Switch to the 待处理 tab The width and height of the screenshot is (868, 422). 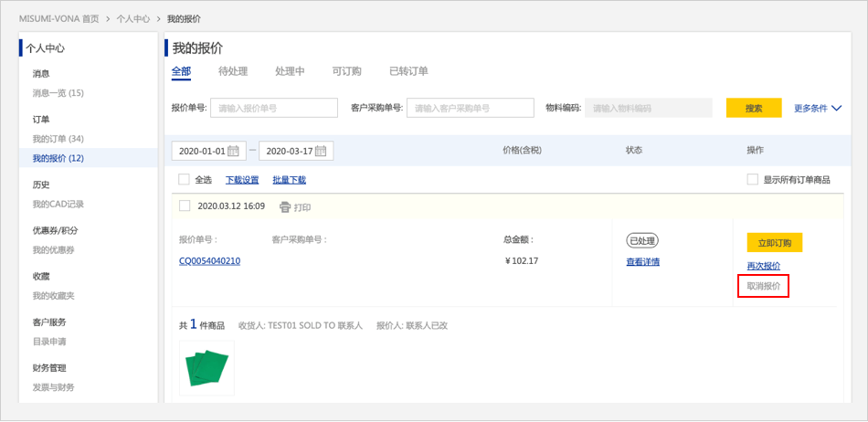(x=233, y=71)
